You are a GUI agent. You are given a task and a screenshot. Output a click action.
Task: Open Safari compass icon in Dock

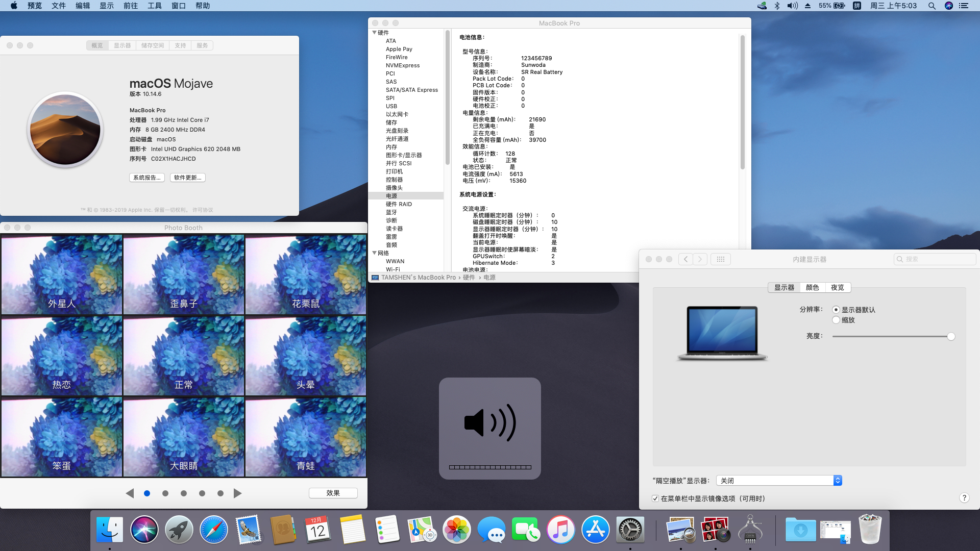pos(213,530)
